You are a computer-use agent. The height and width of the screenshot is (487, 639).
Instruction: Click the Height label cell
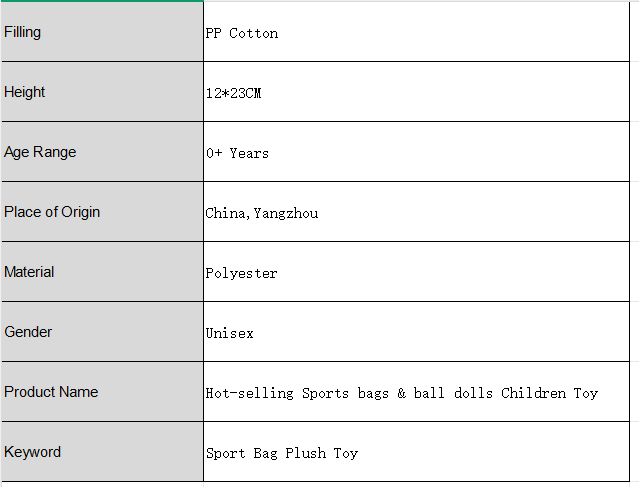tap(102, 92)
